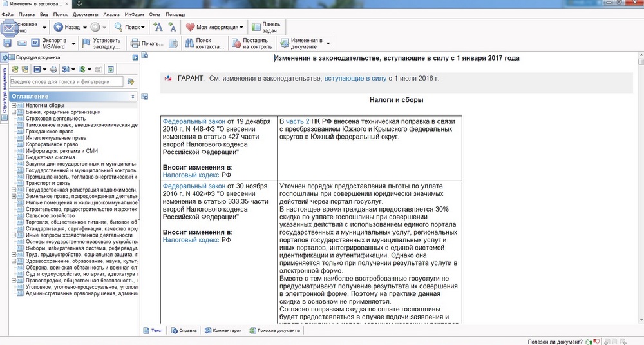Open Экспорт в MS-Word dropdown arrow
This screenshot has width=644, height=345.
(x=73, y=44)
